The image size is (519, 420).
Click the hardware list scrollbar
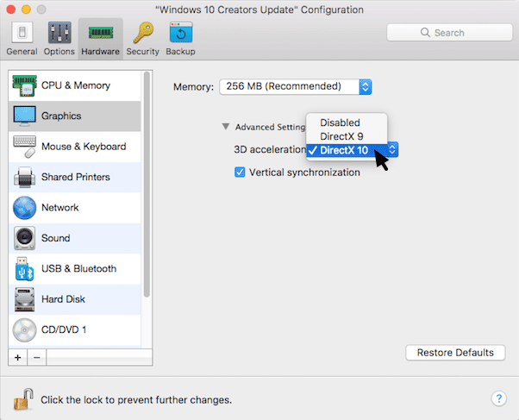point(147,185)
